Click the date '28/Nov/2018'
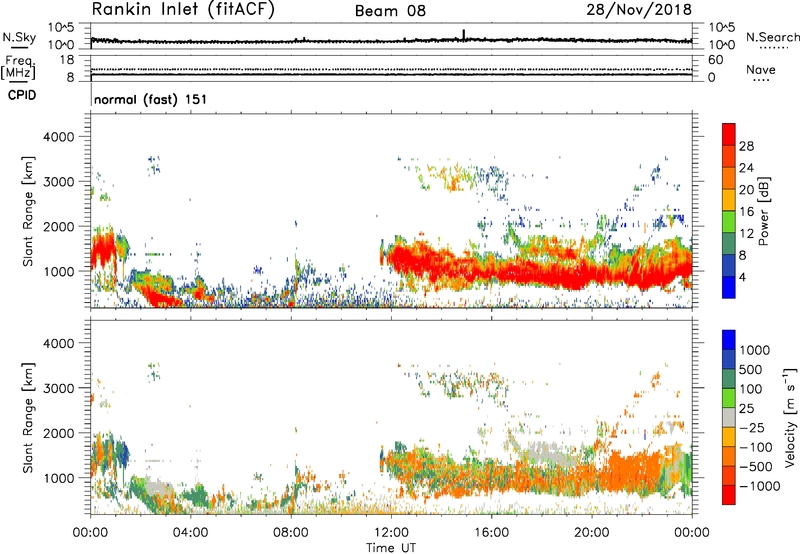The image size is (800, 554). 639,9
